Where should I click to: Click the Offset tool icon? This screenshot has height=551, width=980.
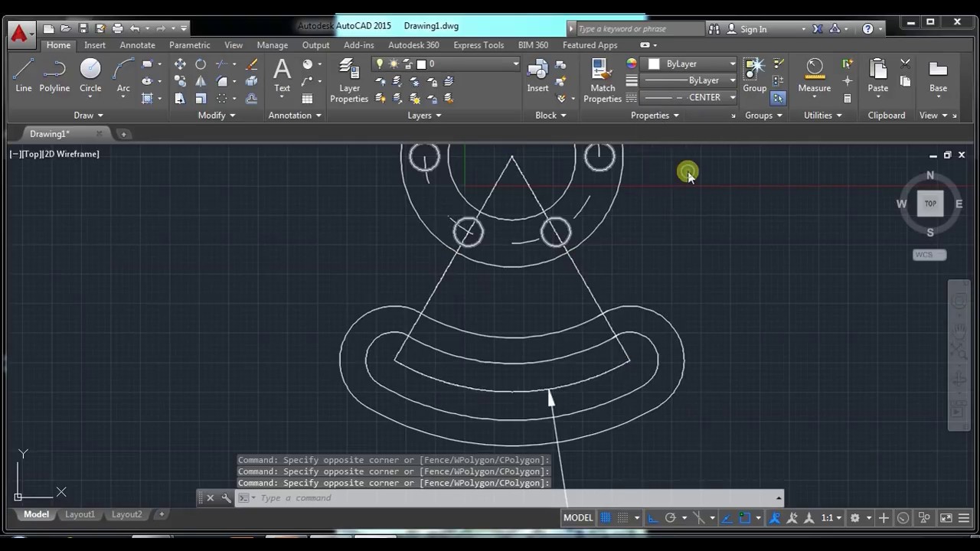click(251, 98)
